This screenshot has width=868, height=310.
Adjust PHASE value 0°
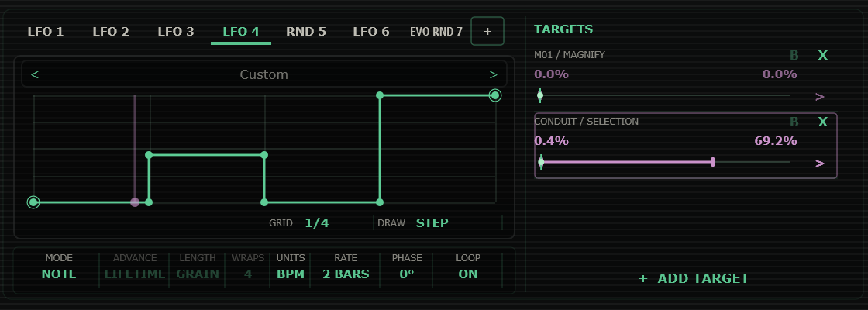coord(407,274)
